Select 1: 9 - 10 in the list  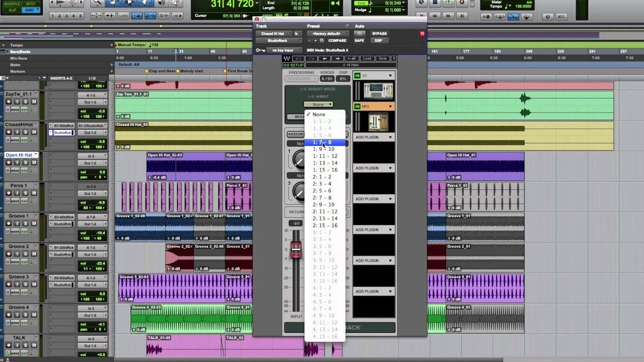[325, 149]
